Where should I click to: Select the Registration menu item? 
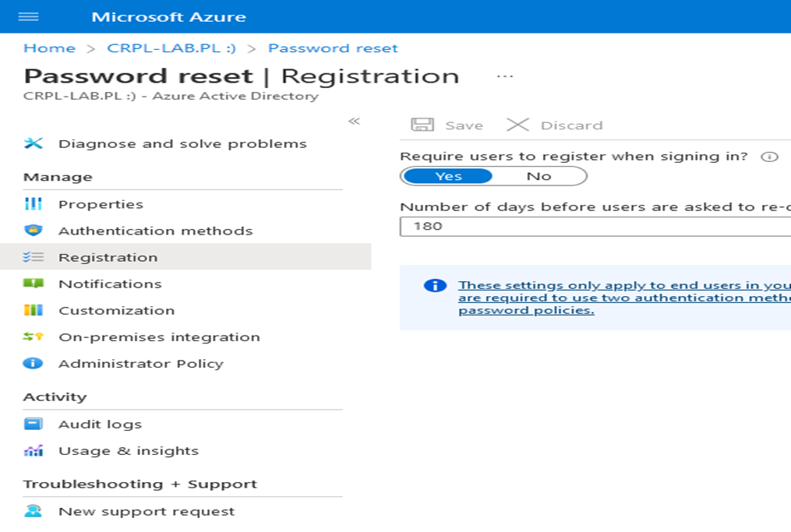[x=108, y=257]
